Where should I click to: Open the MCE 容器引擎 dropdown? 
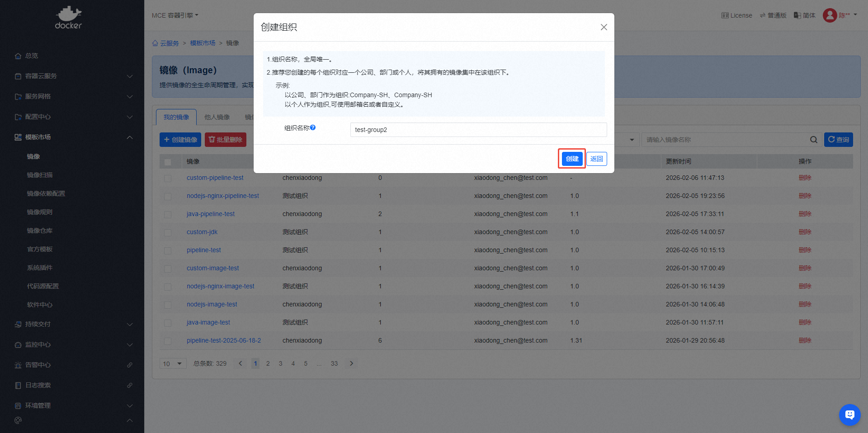[175, 15]
